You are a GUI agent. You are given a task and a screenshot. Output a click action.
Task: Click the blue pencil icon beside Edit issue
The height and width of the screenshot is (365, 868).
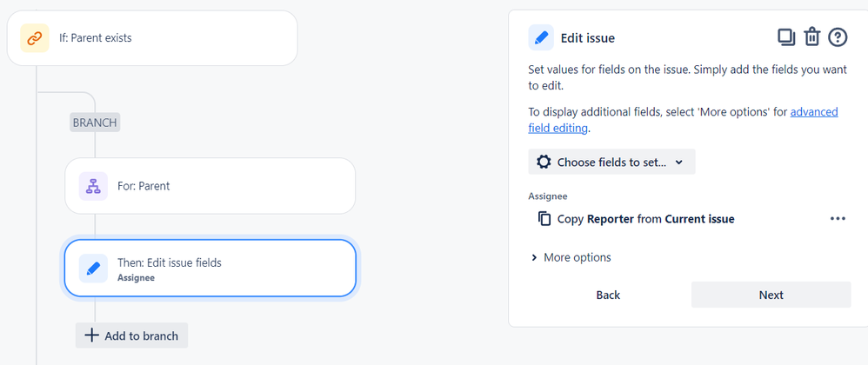click(541, 37)
